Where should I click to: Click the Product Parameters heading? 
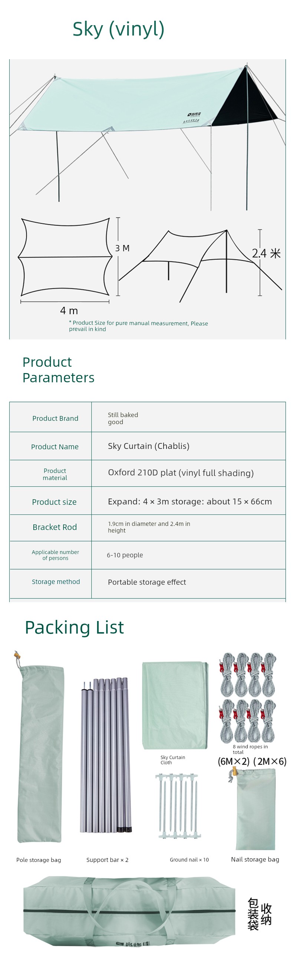pos(58,370)
